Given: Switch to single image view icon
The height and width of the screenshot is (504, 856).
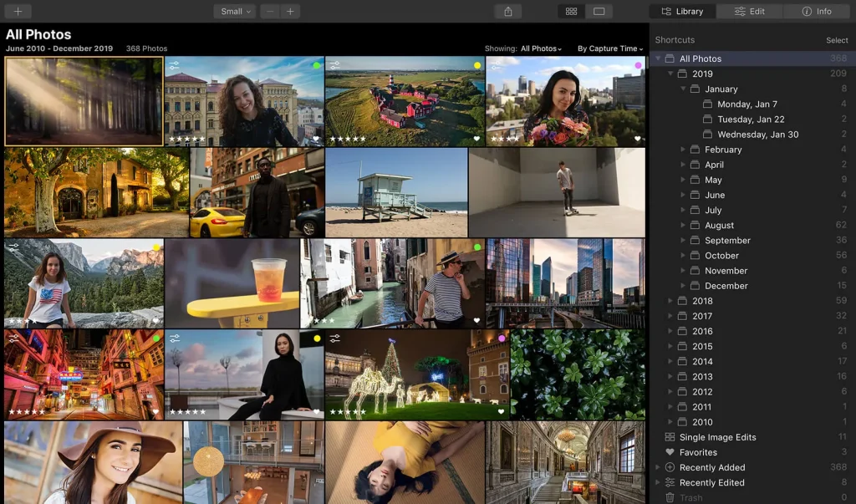Looking at the screenshot, I should (599, 12).
